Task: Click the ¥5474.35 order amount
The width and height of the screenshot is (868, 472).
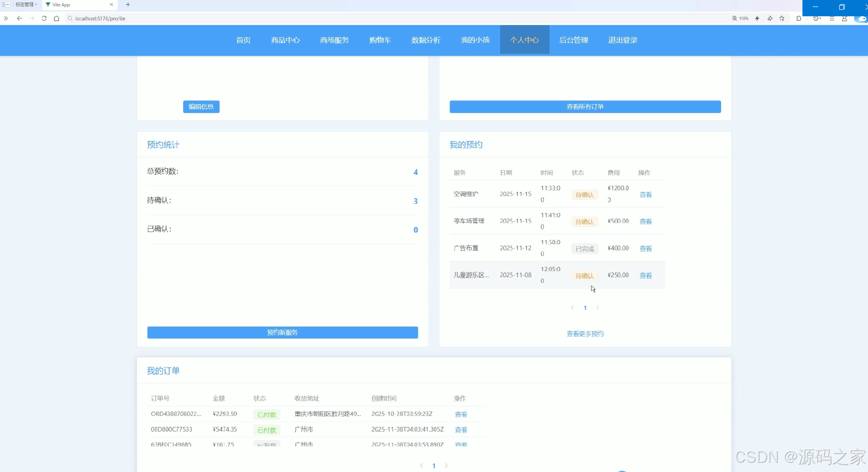Action: (225, 429)
